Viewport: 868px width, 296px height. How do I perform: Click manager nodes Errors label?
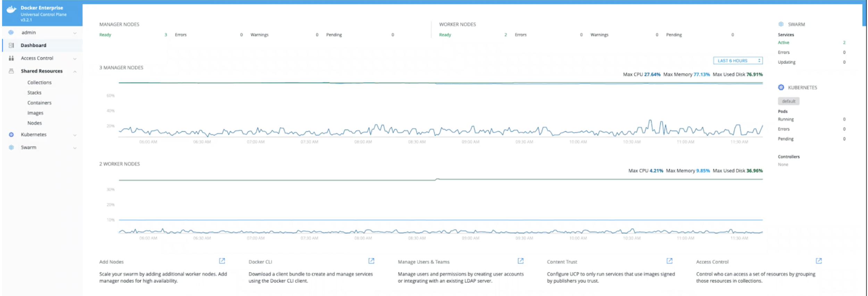[x=181, y=35]
